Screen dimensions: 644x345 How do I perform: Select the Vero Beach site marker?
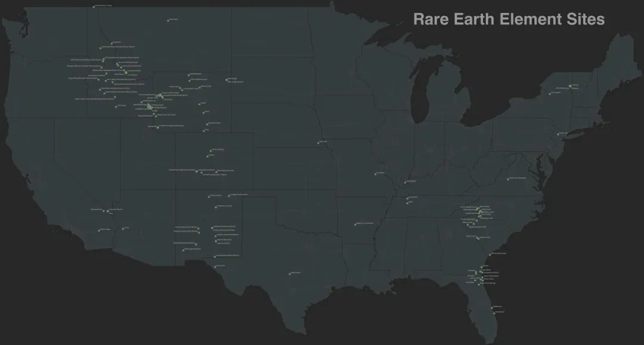coord(494,313)
